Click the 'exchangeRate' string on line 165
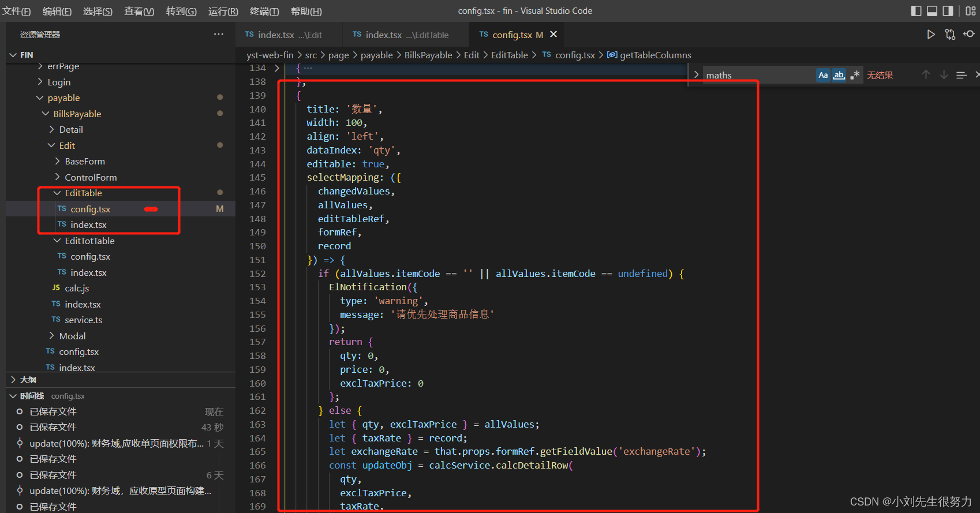 tap(656, 451)
